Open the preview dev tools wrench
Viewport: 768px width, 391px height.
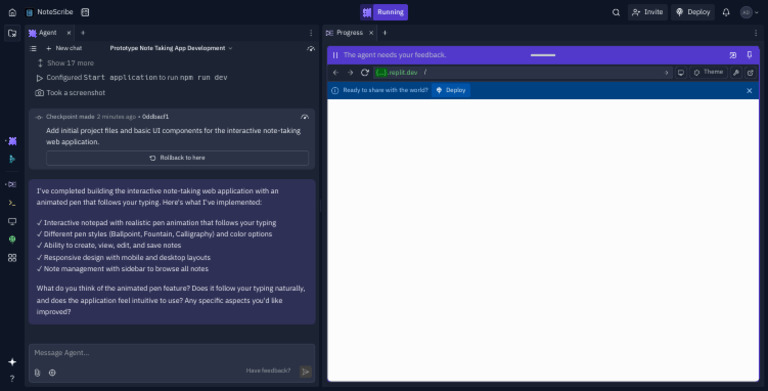tap(736, 73)
